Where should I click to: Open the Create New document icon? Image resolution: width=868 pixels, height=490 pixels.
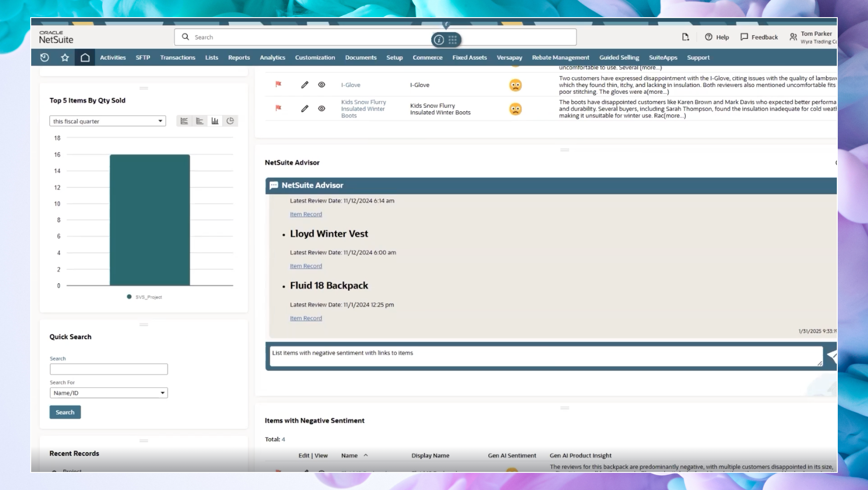(685, 37)
